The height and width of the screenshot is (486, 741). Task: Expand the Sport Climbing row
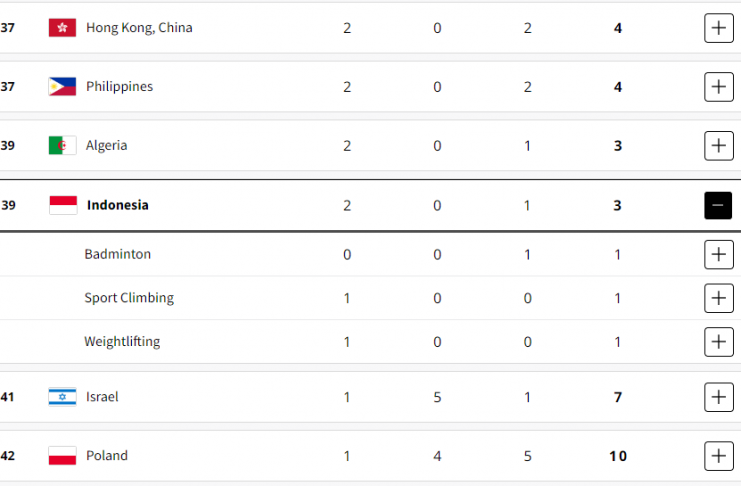(718, 298)
